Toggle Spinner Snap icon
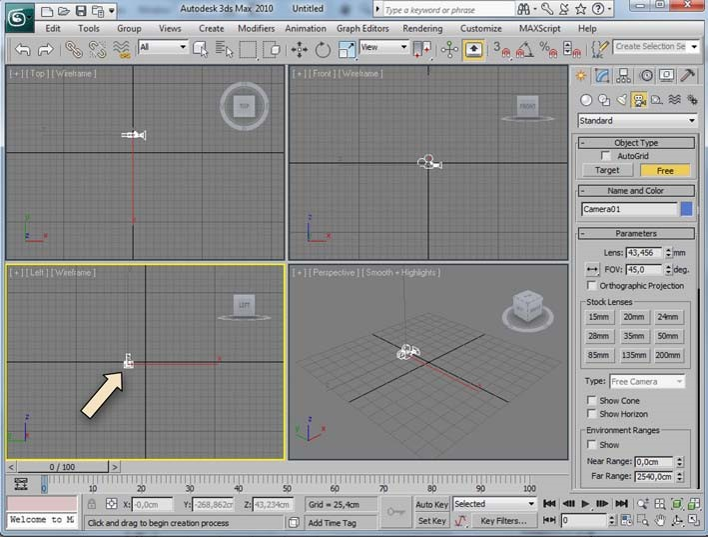 (572, 49)
